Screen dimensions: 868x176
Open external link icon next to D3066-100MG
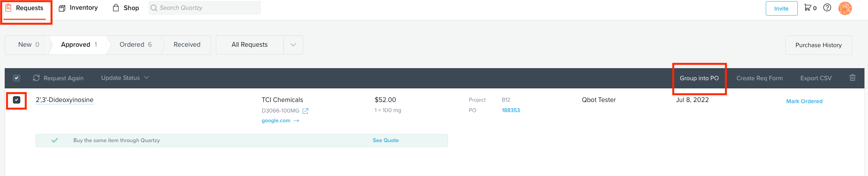(x=306, y=111)
